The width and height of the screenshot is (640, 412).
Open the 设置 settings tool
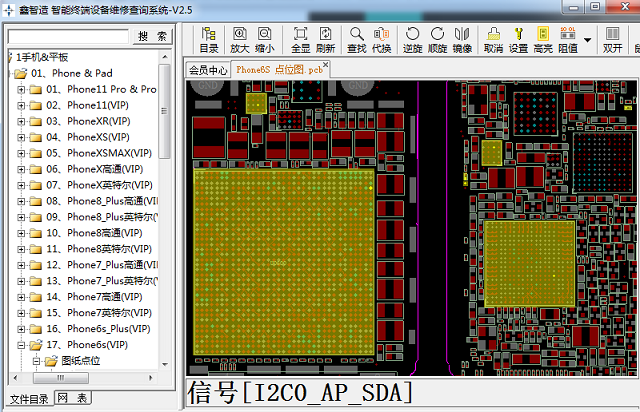518,40
